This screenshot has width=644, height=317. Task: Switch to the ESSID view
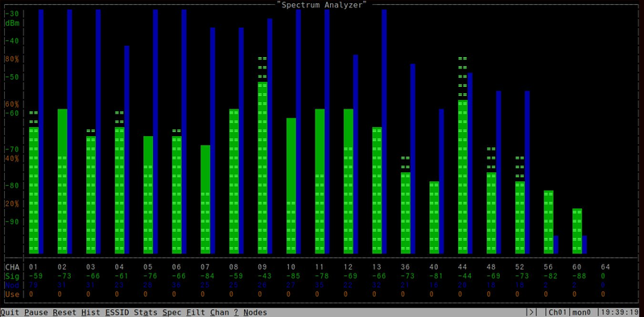point(117,312)
